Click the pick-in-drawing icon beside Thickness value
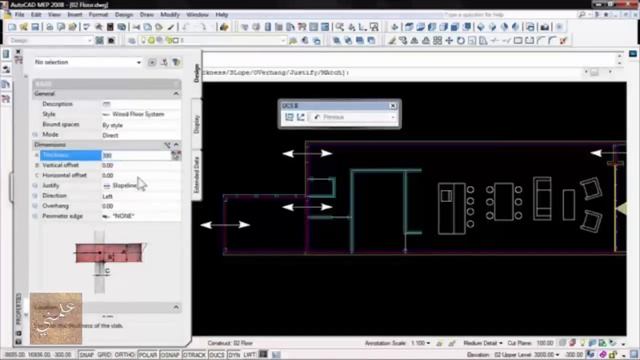Viewport: 640px width, 360px height. coord(176,155)
